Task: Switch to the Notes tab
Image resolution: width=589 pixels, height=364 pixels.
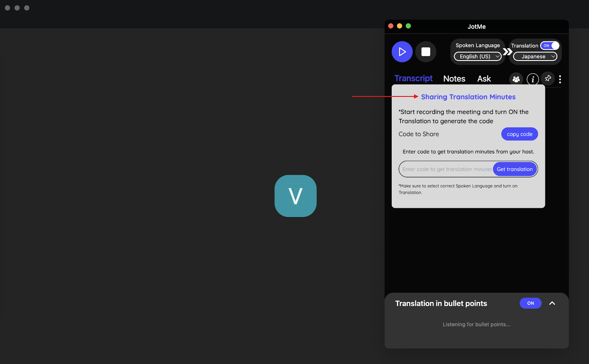Action: (454, 79)
